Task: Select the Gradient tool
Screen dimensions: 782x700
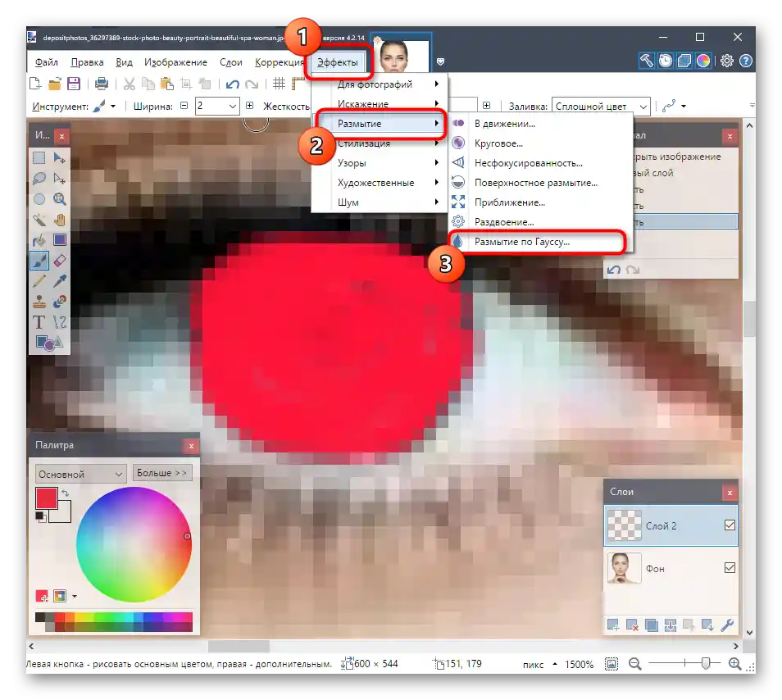Action: click(60, 240)
